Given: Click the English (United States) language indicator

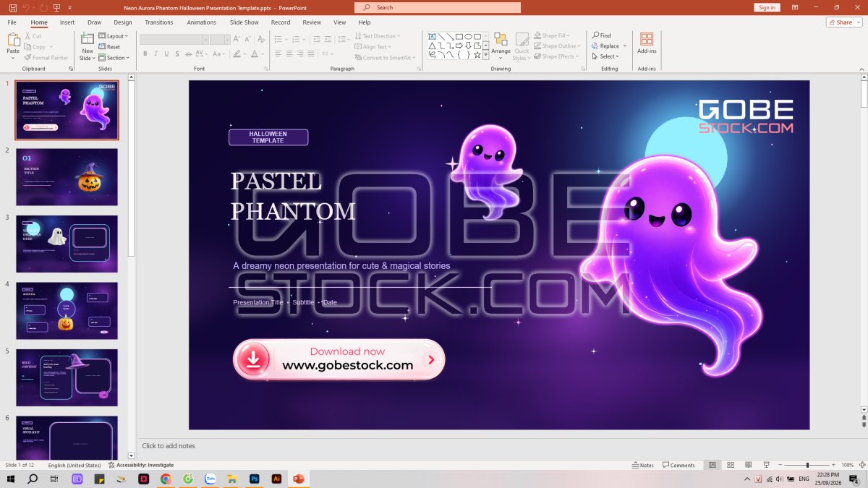Looking at the screenshot, I should tap(75, 465).
